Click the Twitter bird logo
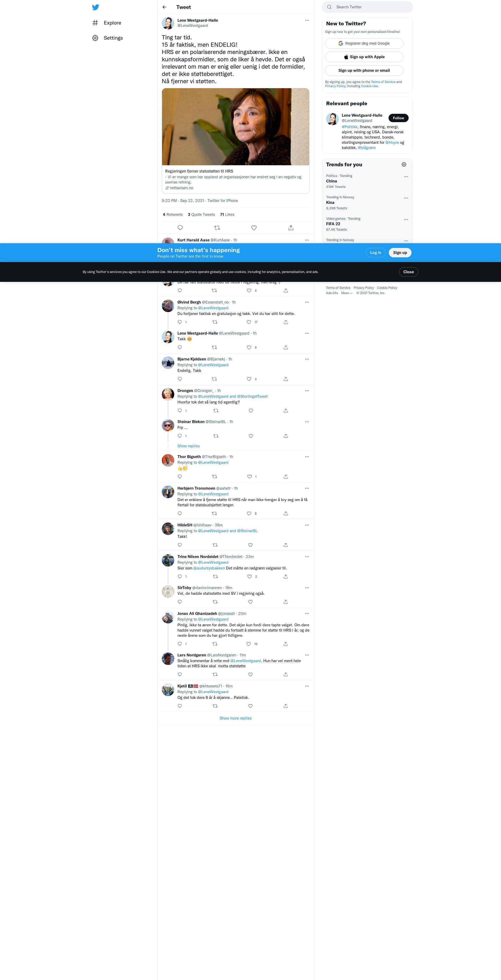Screen dimensions: 501x980 96,7
